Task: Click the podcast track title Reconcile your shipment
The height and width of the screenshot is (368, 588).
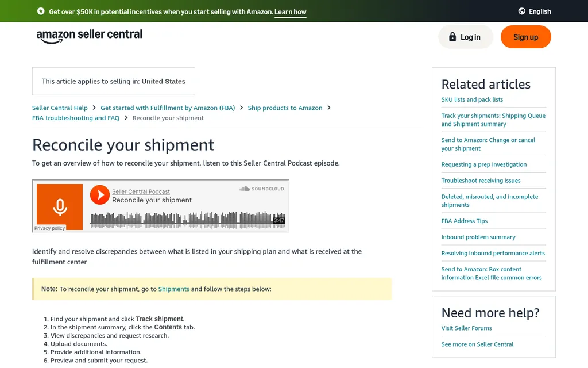Action: click(x=152, y=200)
